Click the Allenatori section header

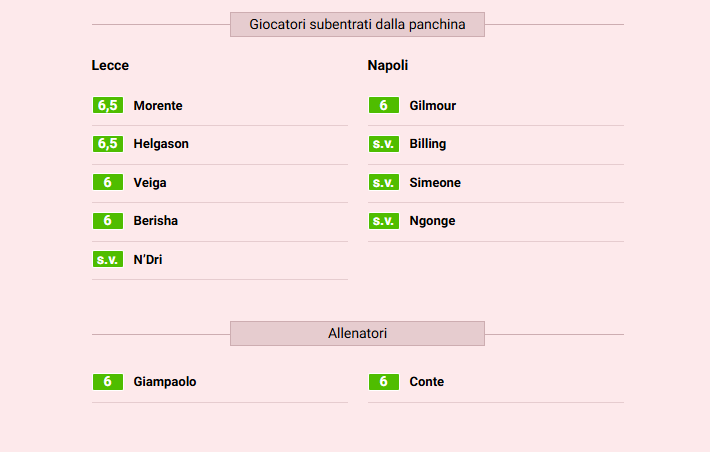[357, 333]
